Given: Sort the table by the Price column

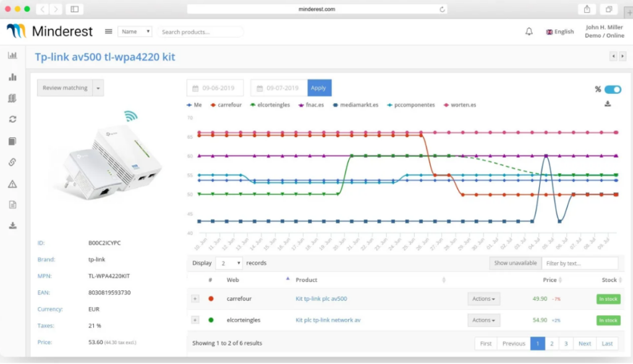Looking at the screenshot, I should coord(552,280).
